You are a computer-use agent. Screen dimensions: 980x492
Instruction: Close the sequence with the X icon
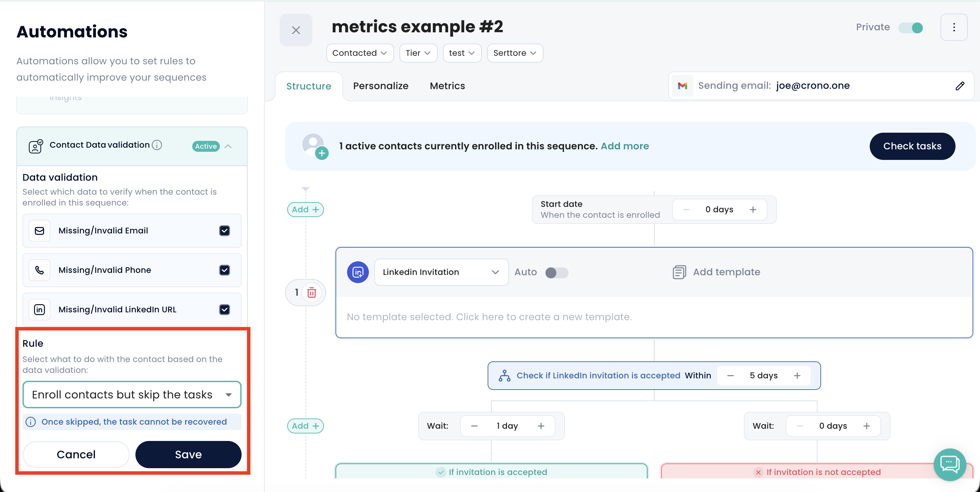296,30
